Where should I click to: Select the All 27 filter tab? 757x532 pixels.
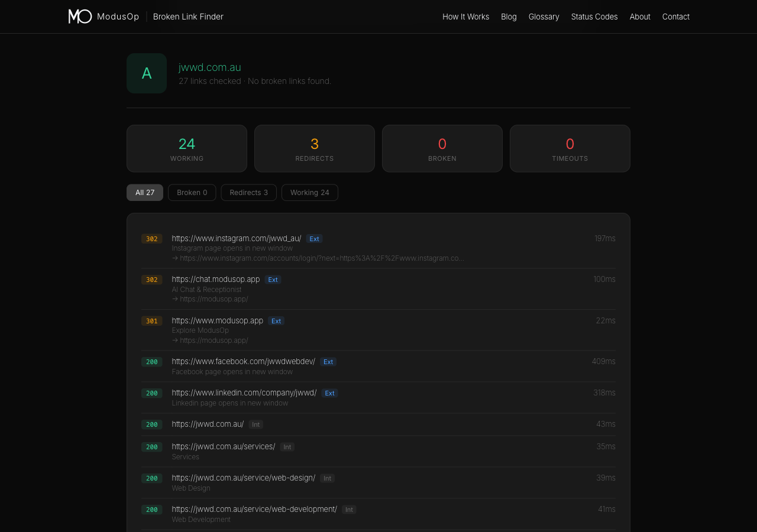(x=145, y=193)
